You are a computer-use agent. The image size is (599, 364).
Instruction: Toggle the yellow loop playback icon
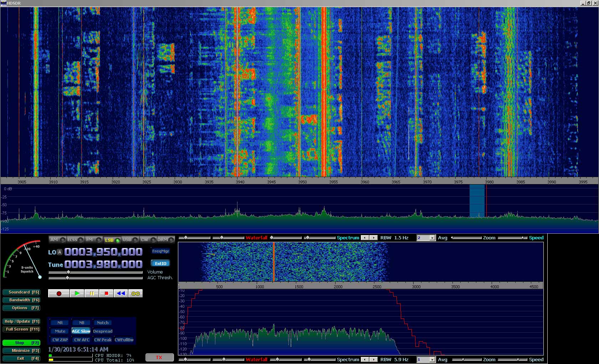[x=135, y=293]
